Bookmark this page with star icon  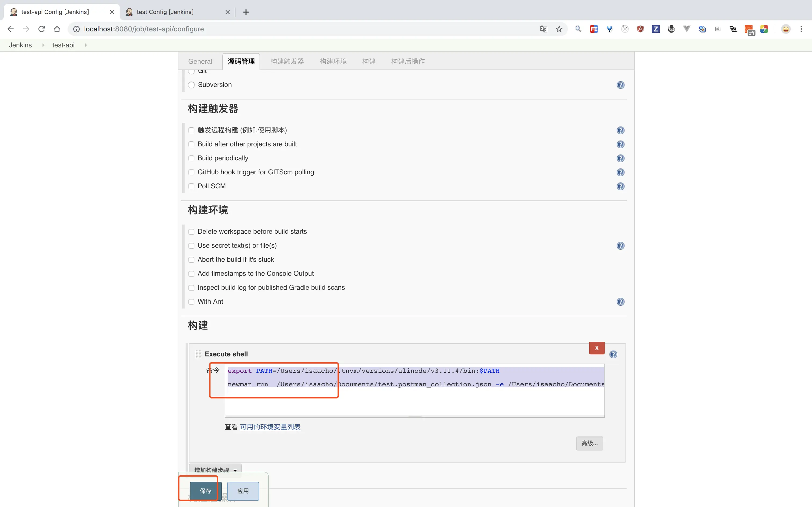coord(559,29)
